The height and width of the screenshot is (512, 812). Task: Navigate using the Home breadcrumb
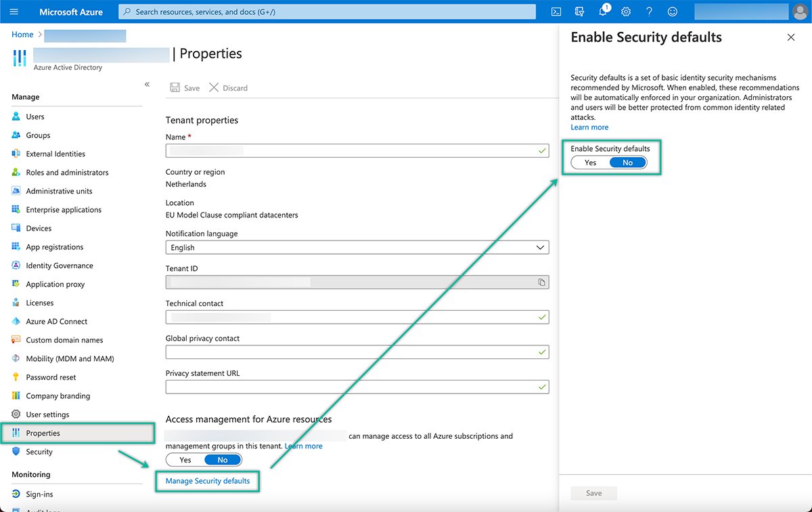(x=22, y=34)
